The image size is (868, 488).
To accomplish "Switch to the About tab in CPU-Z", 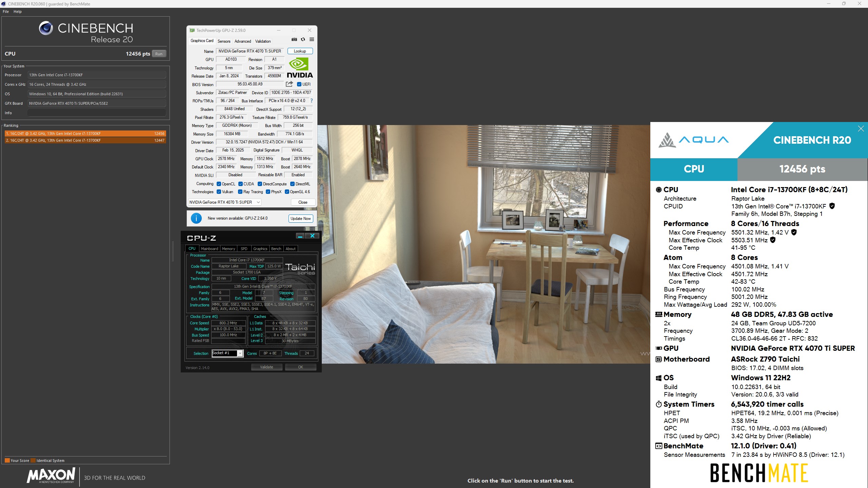I will 291,249.
